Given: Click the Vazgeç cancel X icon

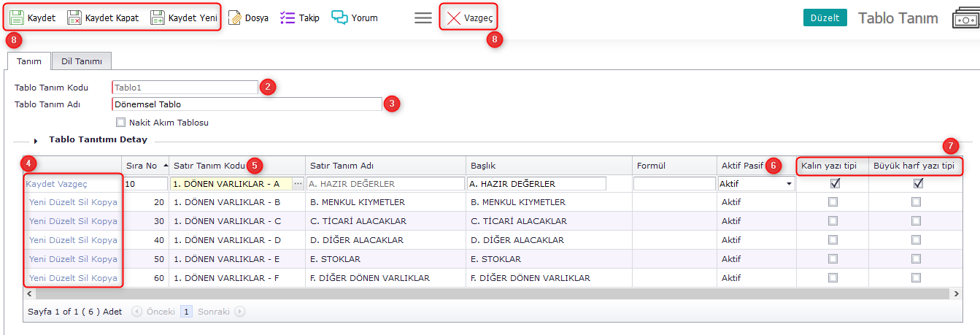Looking at the screenshot, I should [x=453, y=18].
